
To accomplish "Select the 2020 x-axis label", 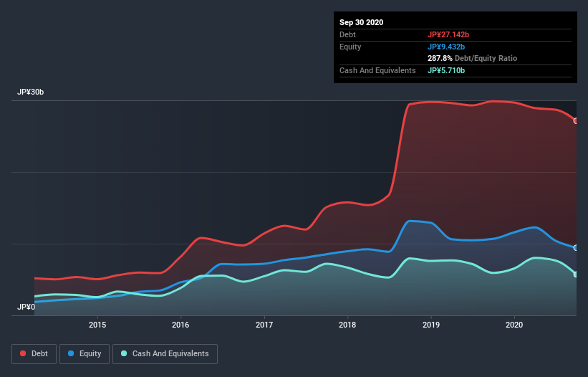I will (x=514, y=325).
